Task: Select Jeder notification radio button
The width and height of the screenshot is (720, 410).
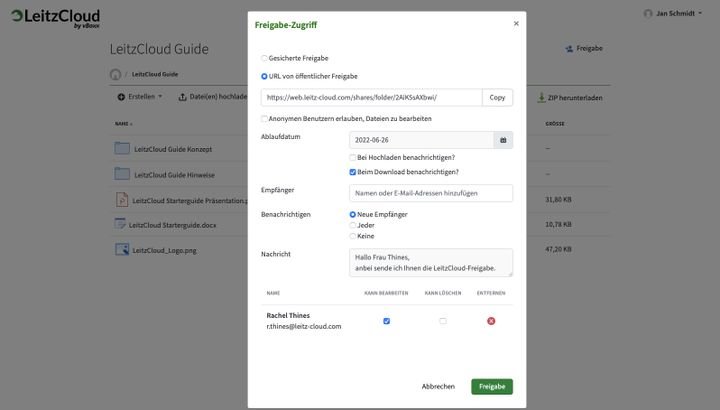Action: (353, 225)
